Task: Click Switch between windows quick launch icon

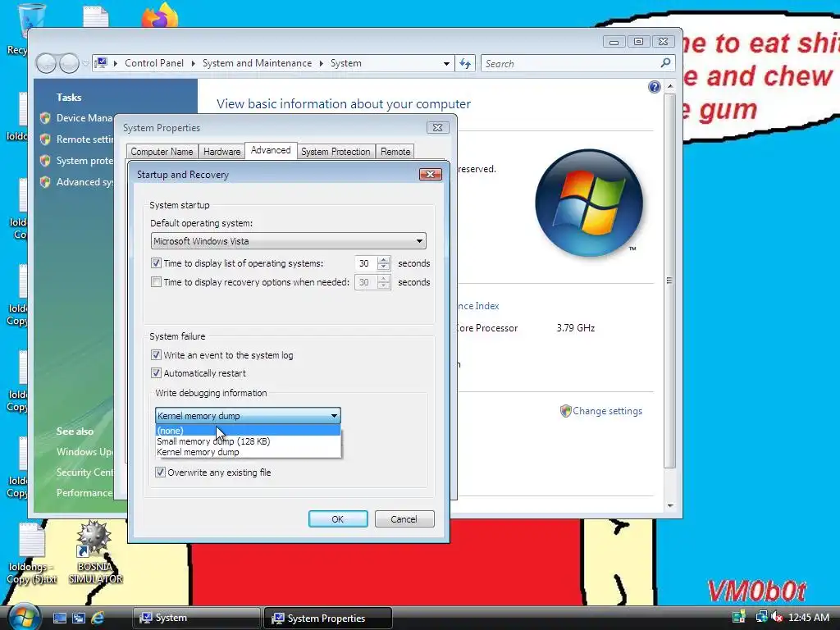Action: point(79,619)
